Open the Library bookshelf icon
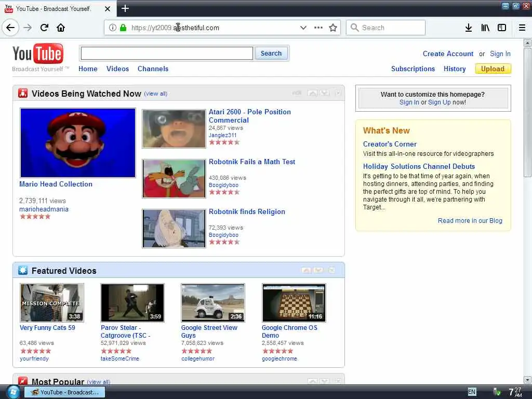The width and height of the screenshot is (532, 399). point(485,28)
